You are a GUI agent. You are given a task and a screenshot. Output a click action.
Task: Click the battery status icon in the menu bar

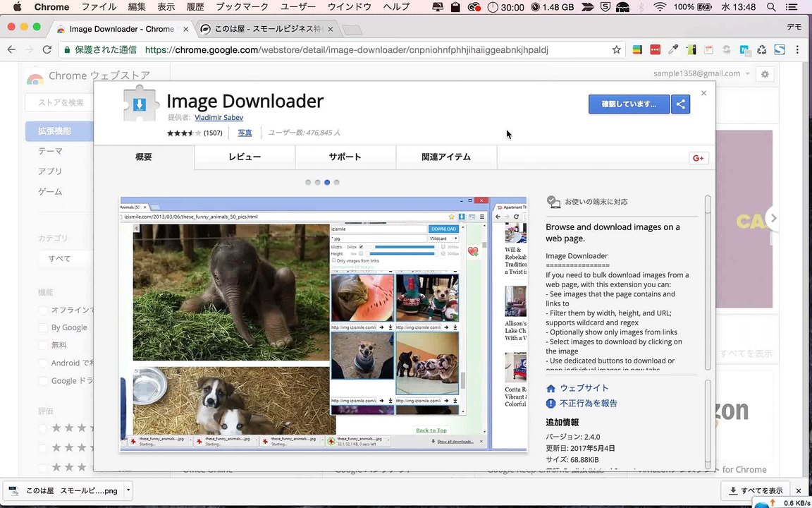point(704,7)
